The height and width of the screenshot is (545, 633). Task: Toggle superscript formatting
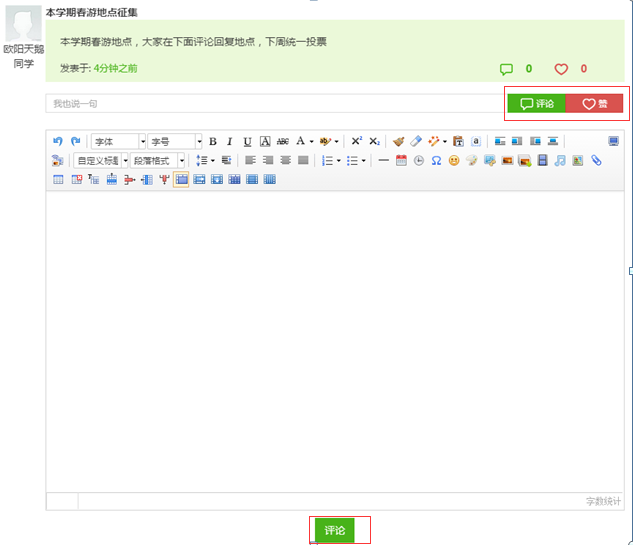[356, 142]
